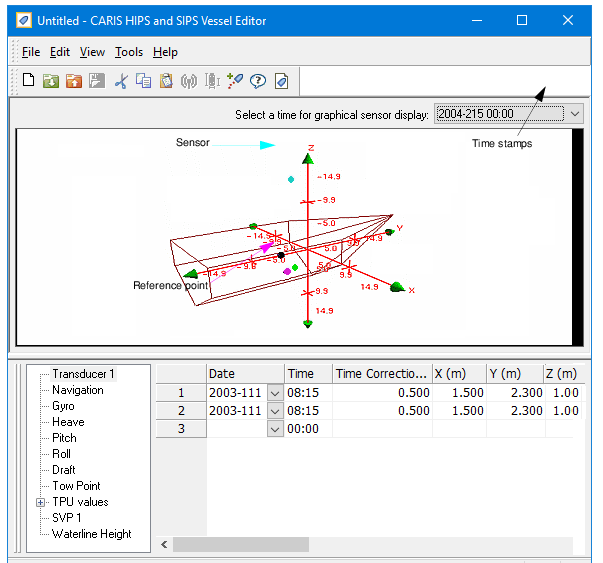
Task: Click the X (m) cell in row 1
Action: 459,393
